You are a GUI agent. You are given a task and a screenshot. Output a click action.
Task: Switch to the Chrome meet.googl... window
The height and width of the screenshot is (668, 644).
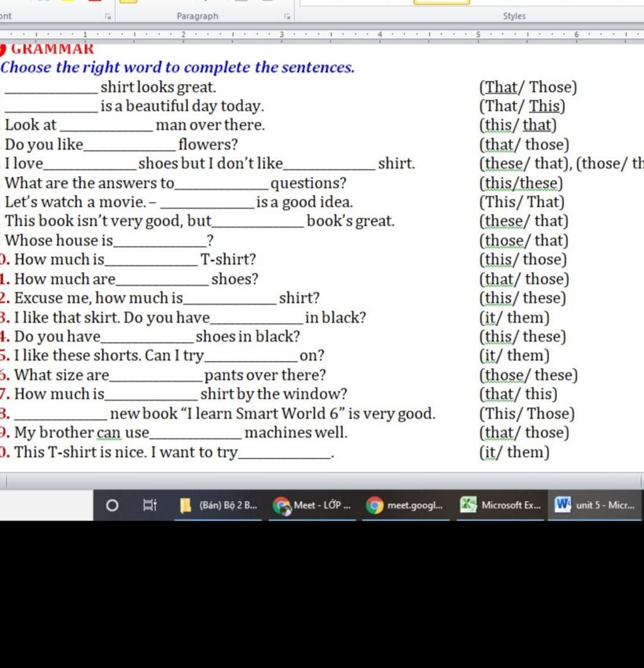[x=406, y=505]
